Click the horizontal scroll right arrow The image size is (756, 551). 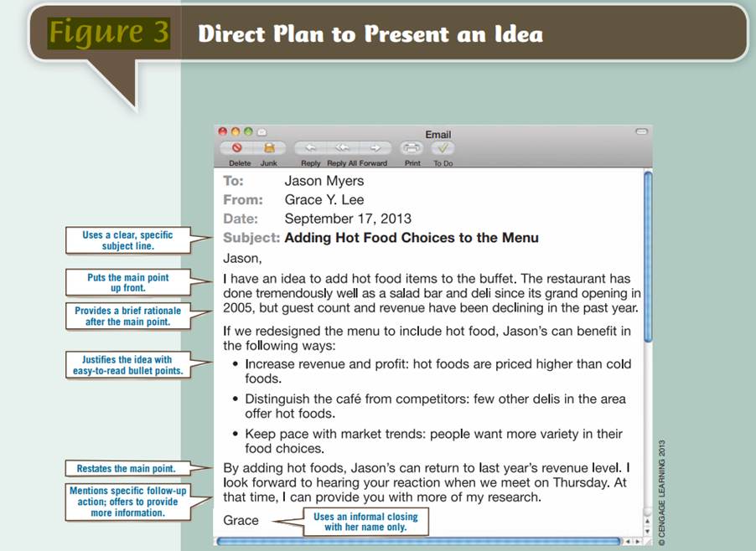637,541
